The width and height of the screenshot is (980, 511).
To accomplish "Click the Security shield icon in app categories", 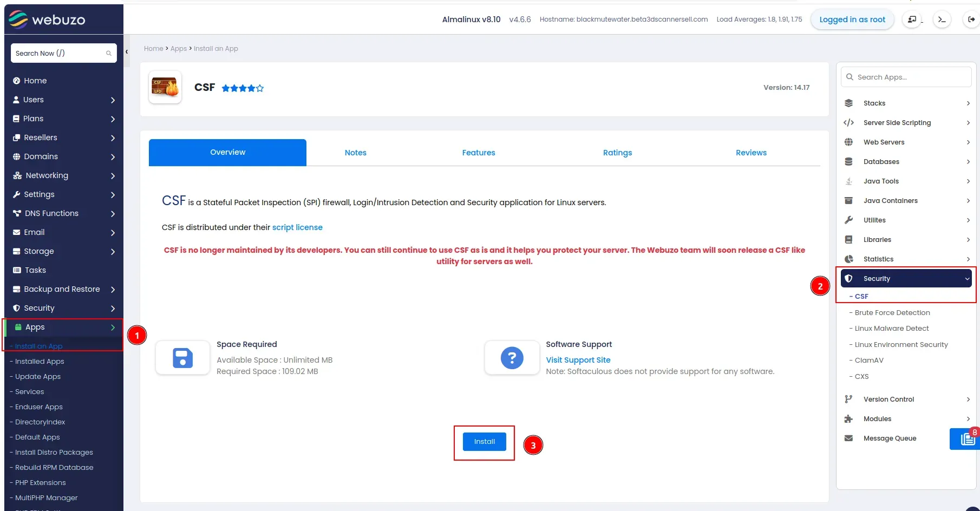I will (x=849, y=278).
